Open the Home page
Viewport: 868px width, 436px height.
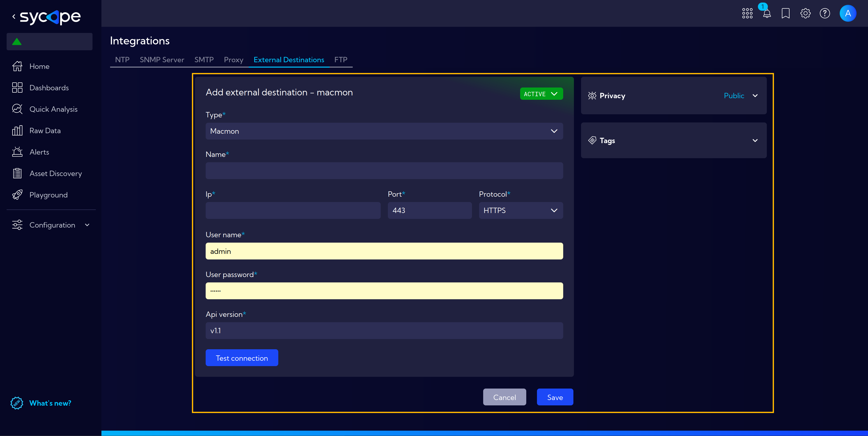[x=40, y=66]
